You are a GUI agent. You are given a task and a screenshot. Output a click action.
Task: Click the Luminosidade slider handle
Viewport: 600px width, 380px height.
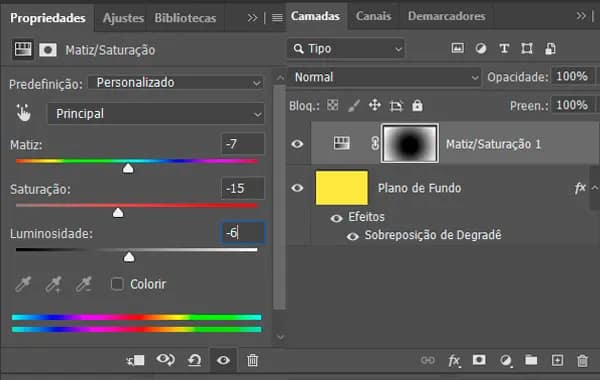(x=129, y=257)
